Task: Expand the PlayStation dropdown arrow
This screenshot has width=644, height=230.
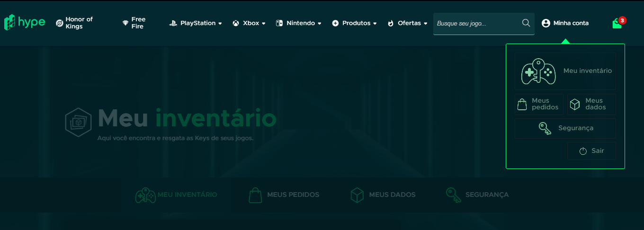Action: tap(220, 23)
